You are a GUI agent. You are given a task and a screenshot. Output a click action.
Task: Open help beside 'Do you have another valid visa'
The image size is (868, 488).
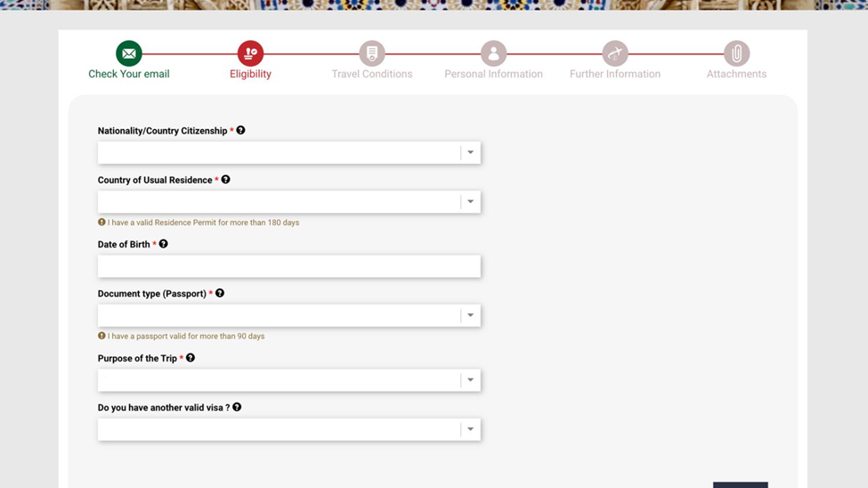[237, 407]
